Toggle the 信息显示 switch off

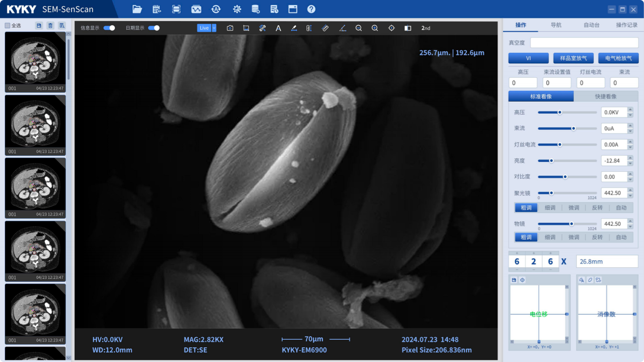point(110,28)
